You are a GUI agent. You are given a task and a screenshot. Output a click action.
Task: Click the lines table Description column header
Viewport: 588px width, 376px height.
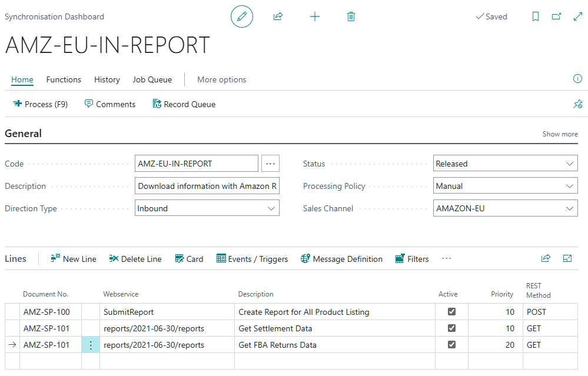pyautogui.click(x=256, y=294)
